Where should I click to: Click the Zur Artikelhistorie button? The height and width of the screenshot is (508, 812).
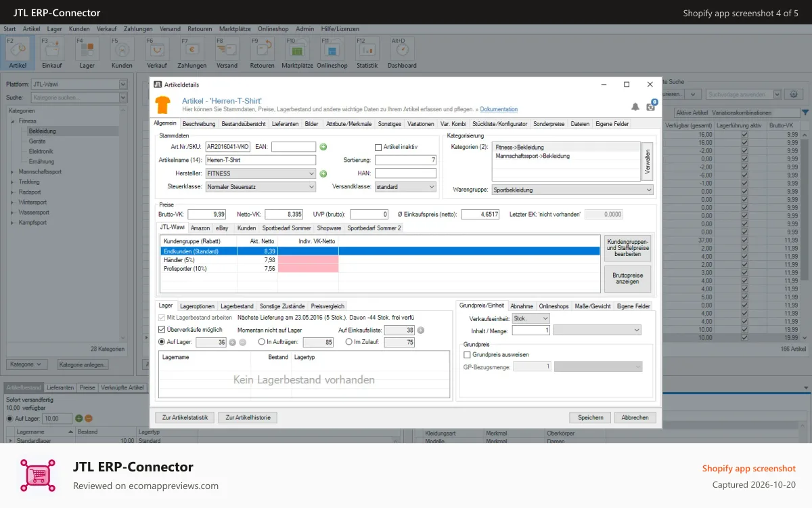point(248,417)
